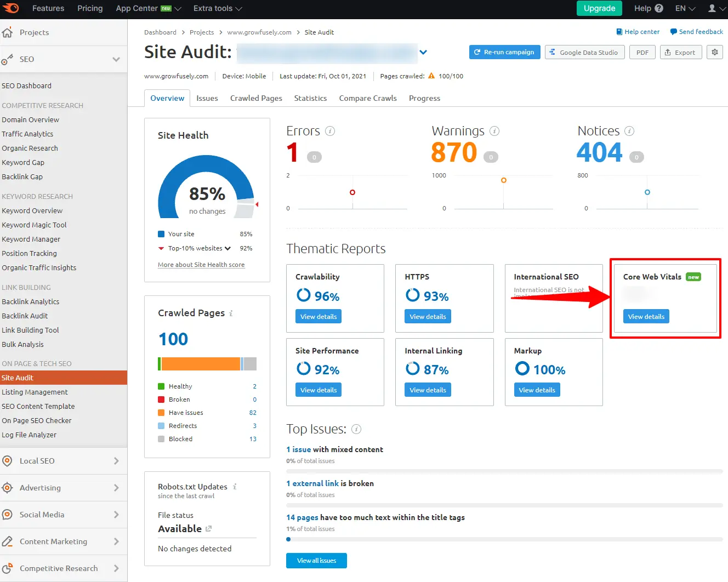This screenshot has height=582, width=728.
Task: Open Robots.txt file external link icon
Action: click(208, 529)
